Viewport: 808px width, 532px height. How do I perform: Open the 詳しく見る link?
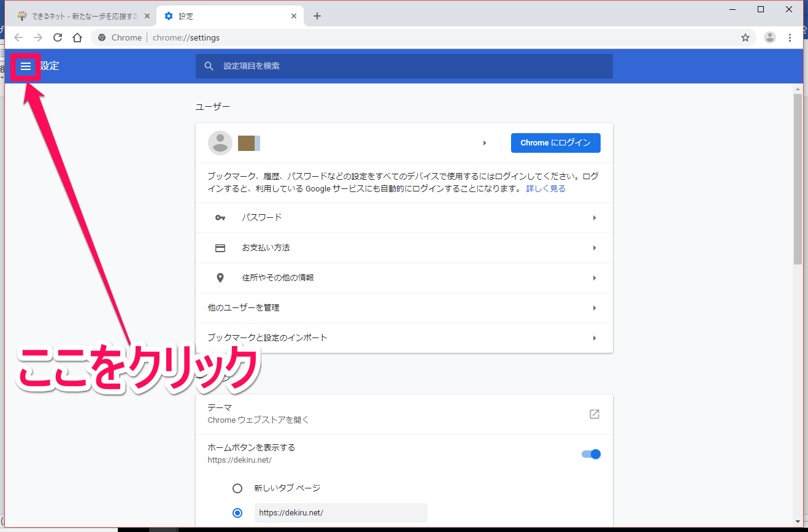click(x=545, y=189)
